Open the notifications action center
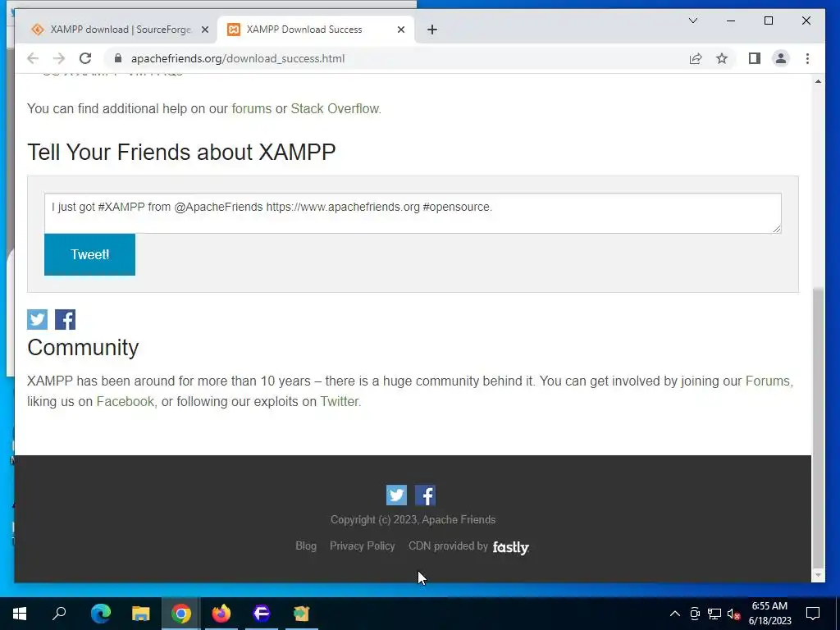The height and width of the screenshot is (630, 840). [x=813, y=614]
